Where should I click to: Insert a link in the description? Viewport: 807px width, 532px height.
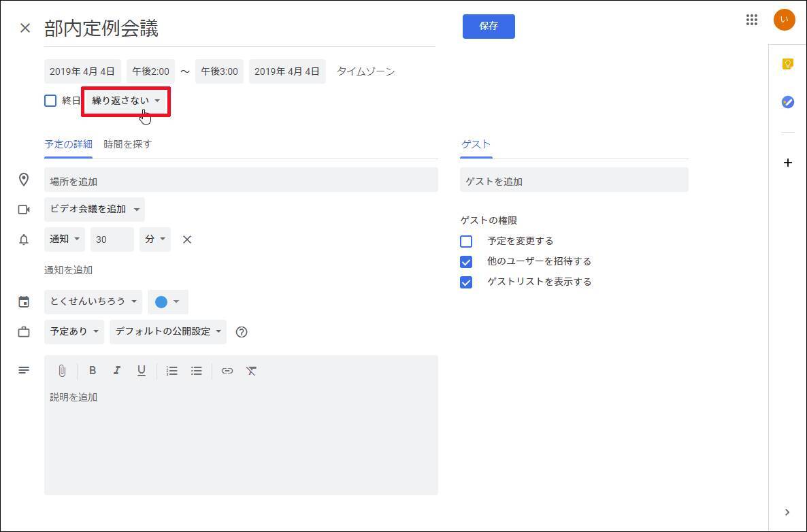(x=227, y=371)
